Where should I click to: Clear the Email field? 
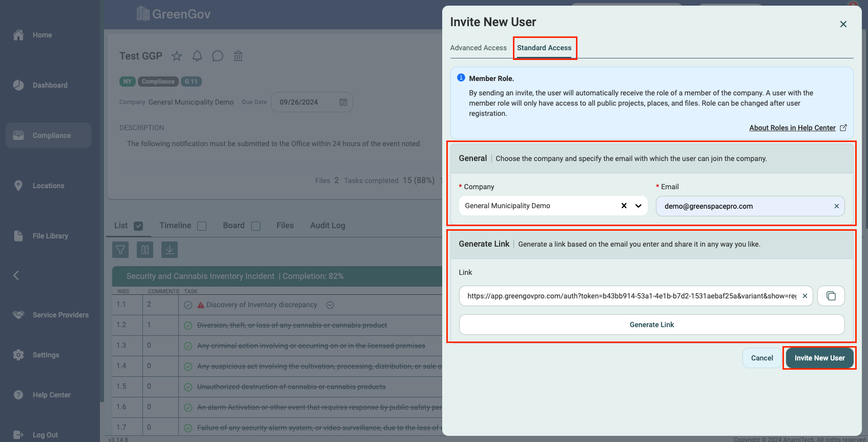tap(837, 206)
